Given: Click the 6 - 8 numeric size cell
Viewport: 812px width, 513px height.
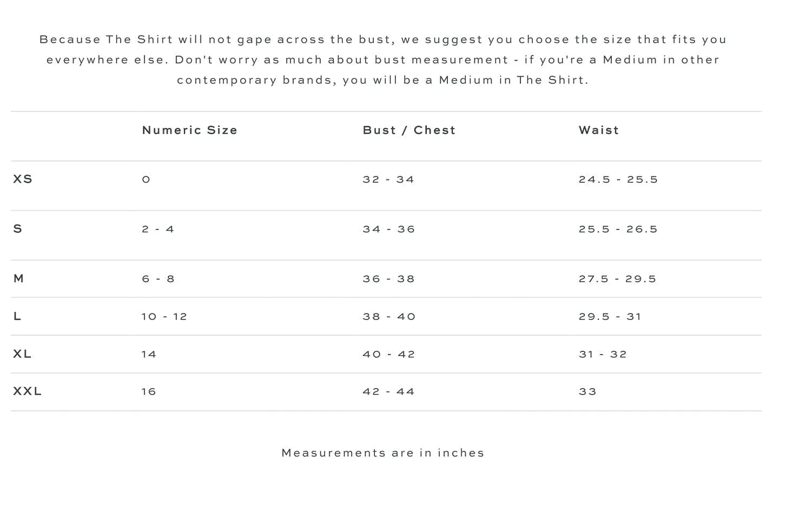Looking at the screenshot, I should coord(158,279).
